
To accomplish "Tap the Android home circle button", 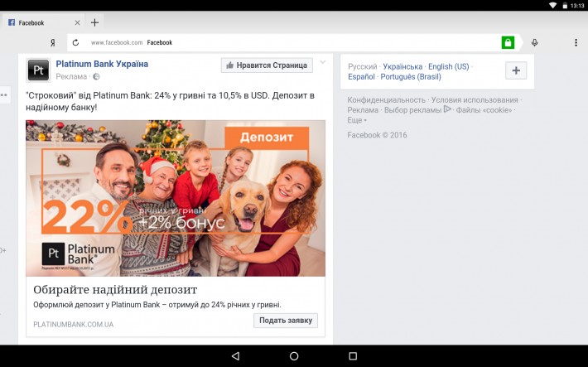I will [294, 355].
